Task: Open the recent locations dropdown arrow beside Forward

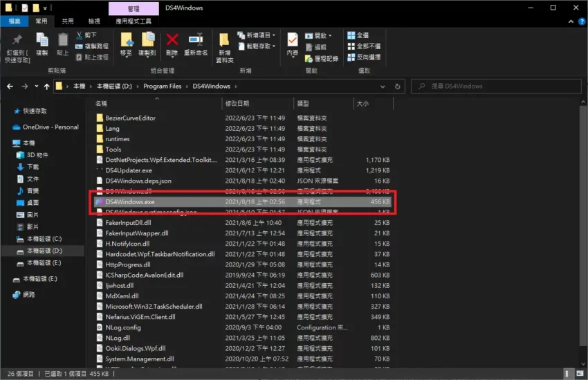Action: 37,87
